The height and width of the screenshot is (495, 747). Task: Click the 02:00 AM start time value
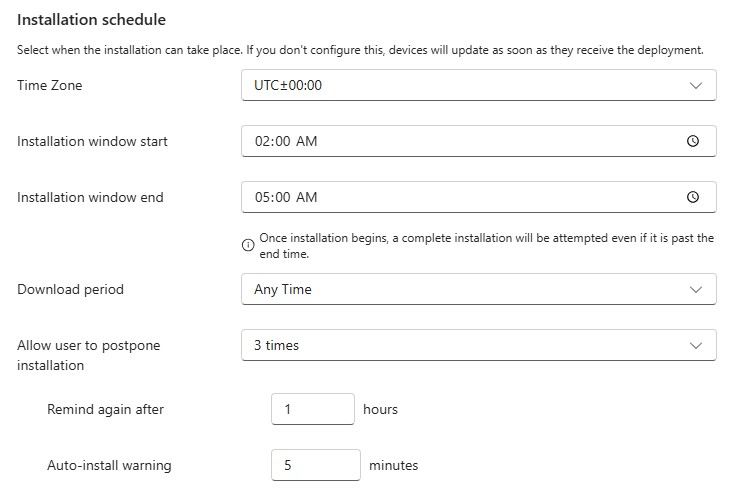pyautogui.click(x=286, y=141)
